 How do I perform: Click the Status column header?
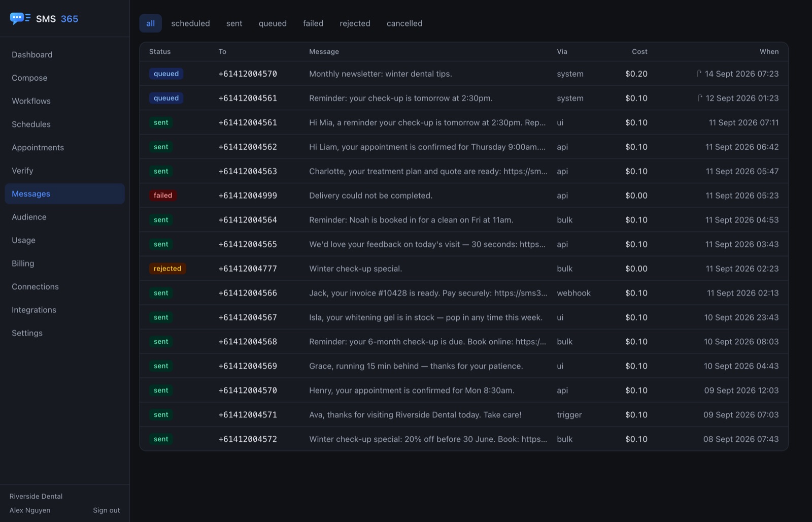pos(160,52)
